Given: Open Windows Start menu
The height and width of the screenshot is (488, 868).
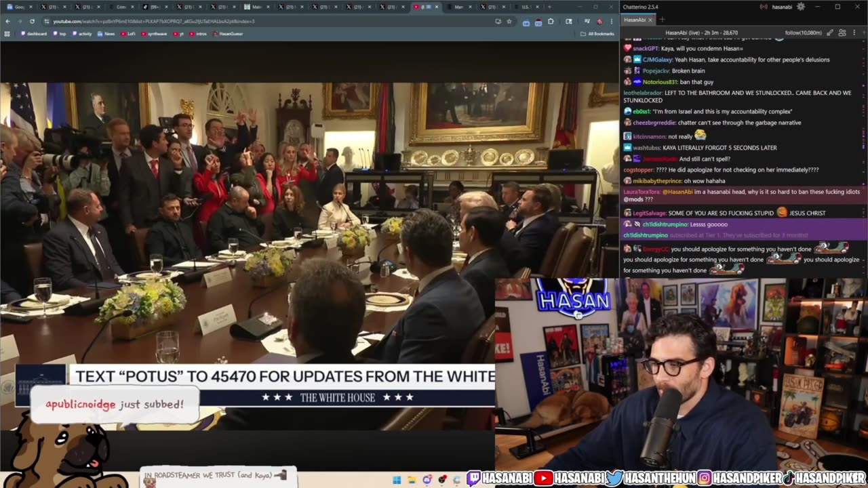Looking at the screenshot, I should [x=396, y=480].
